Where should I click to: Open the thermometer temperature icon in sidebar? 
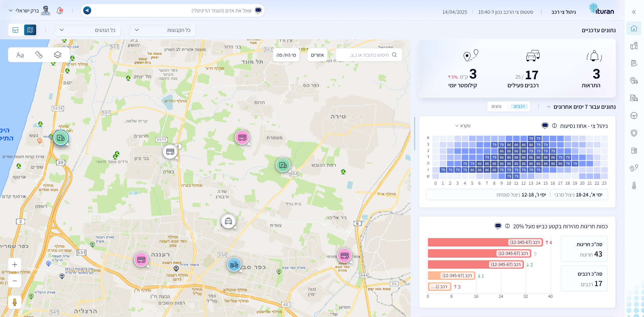(634, 185)
